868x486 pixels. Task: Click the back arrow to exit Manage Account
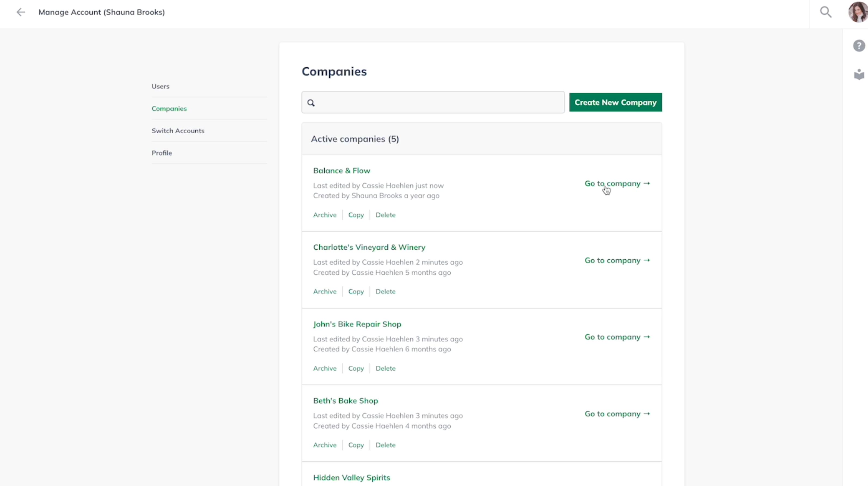click(x=20, y=12)
